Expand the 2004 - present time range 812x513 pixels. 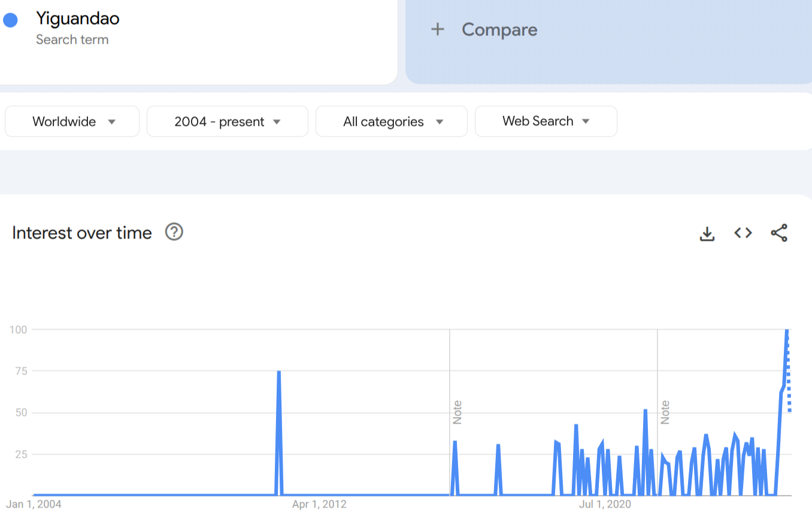click(x=227, y=122)
